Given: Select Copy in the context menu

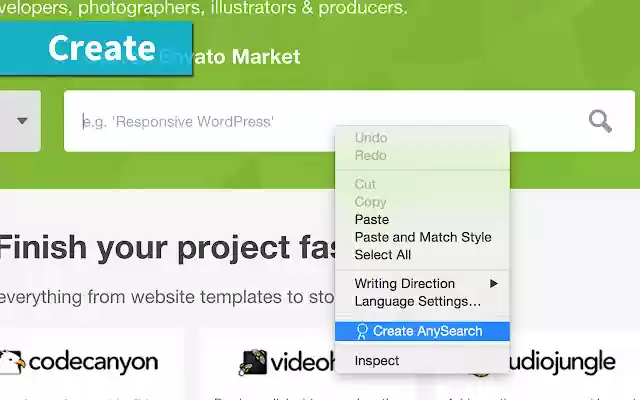Looking at the screenshot, I should 370,202.
